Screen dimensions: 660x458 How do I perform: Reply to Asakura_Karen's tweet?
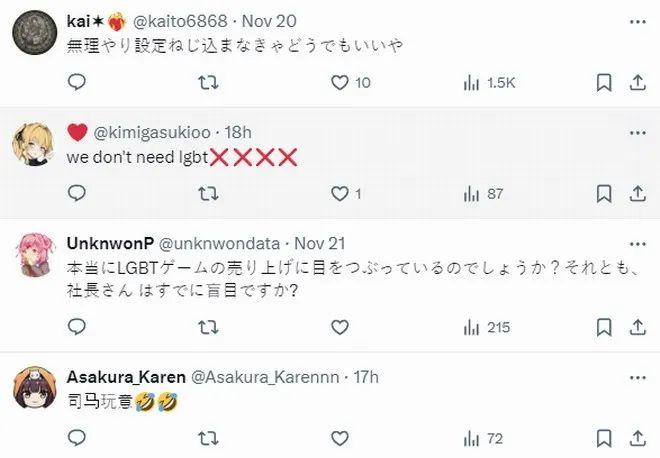coord(77,438)
